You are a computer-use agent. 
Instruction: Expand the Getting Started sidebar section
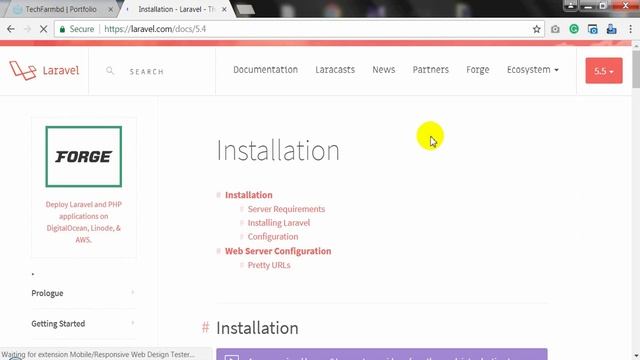(x=83, y=324)
